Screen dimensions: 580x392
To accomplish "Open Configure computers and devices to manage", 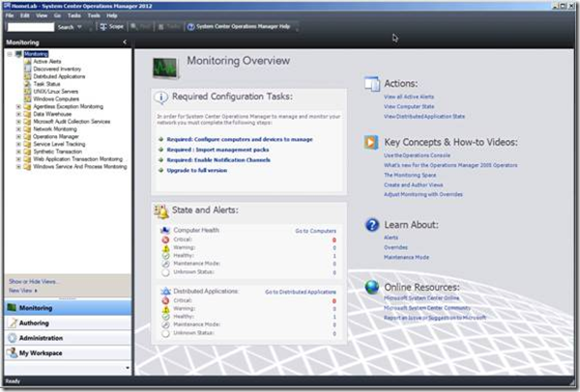I will pyautogui.click(x=240, y=139).
